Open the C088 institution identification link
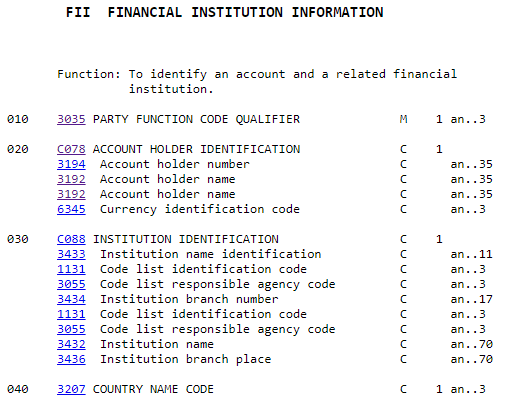 pyautogui.click(x=71, y=239)
